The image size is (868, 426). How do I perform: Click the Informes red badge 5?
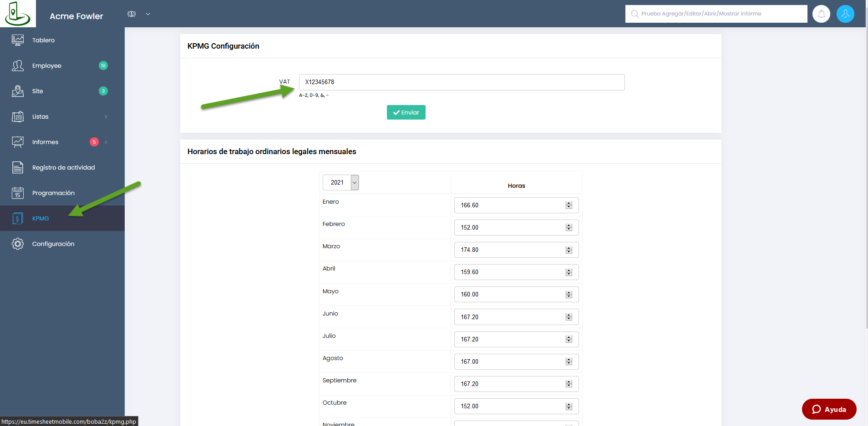(x=94, y=142)
